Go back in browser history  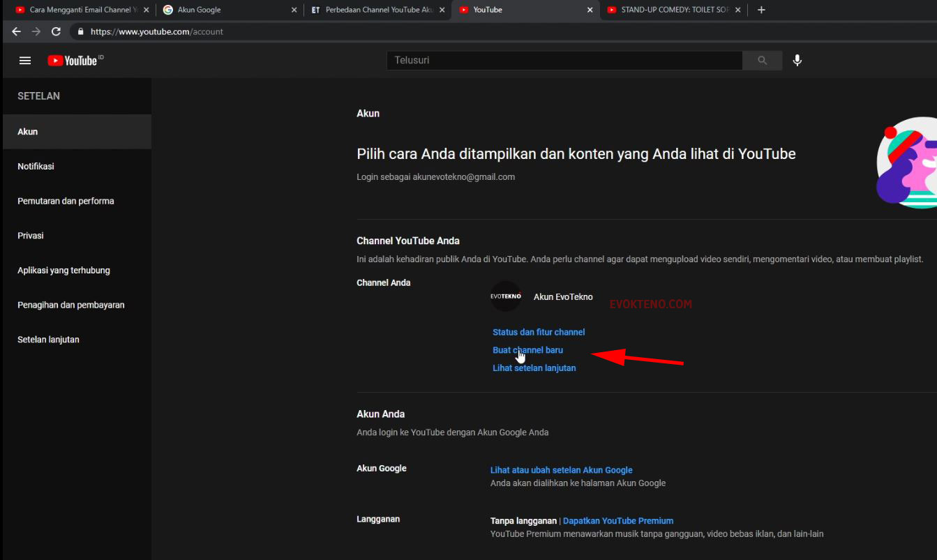pos(16,31)
